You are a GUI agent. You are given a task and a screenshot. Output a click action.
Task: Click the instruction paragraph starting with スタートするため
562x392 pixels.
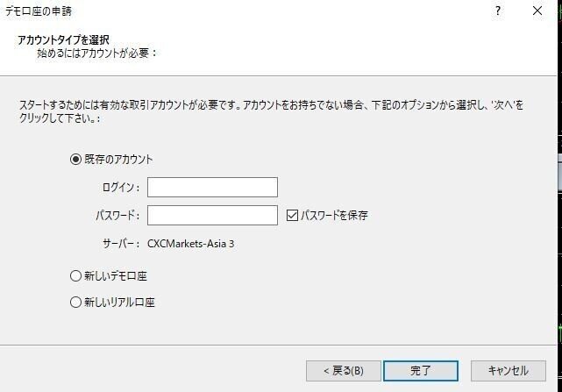[263, 110]
